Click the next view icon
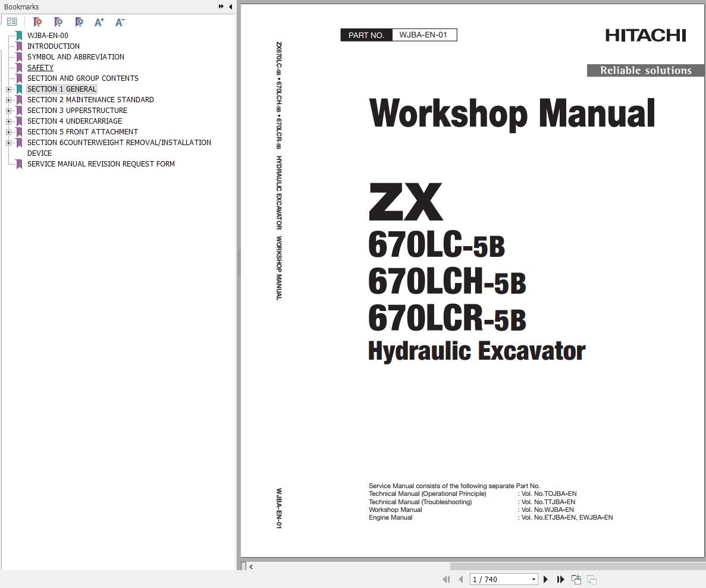The image size is (706, 588). 592,580
